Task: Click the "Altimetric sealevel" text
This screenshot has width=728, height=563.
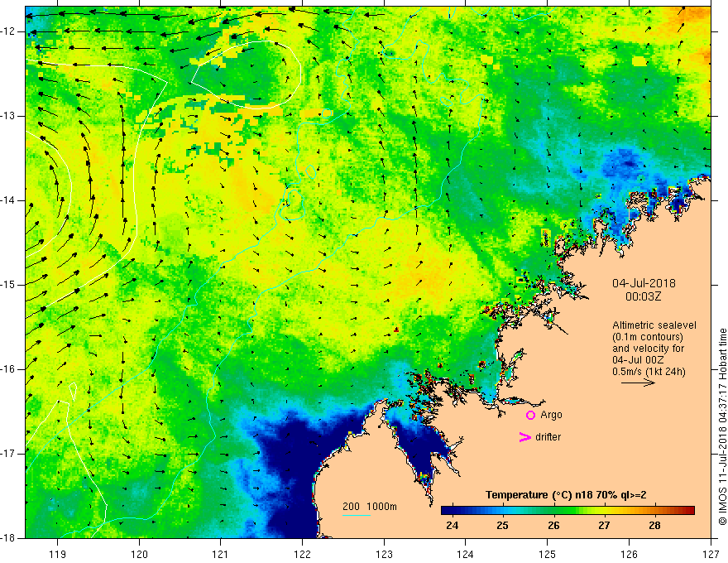Action: click(x=654, y=325)
